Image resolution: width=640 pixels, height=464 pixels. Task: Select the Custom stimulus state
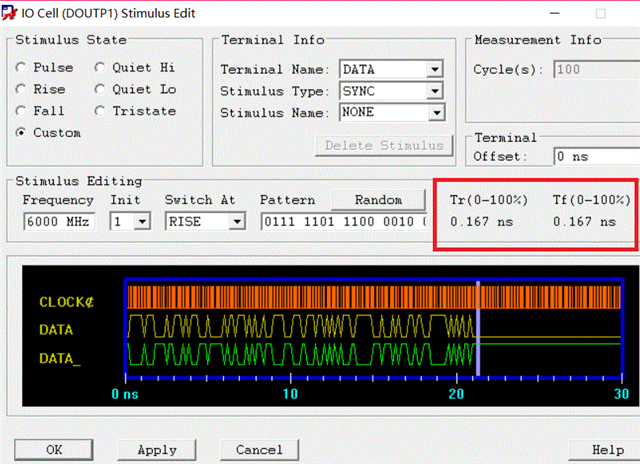point(22,133)
